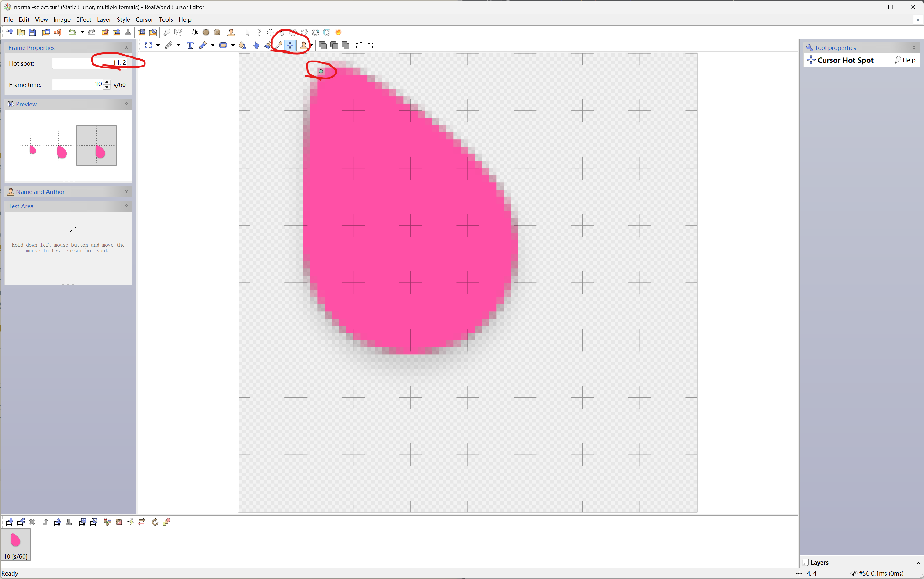Activate the Cursor Hot Spot tool
Screen dimensions: 924x579
tap(290, 45)
